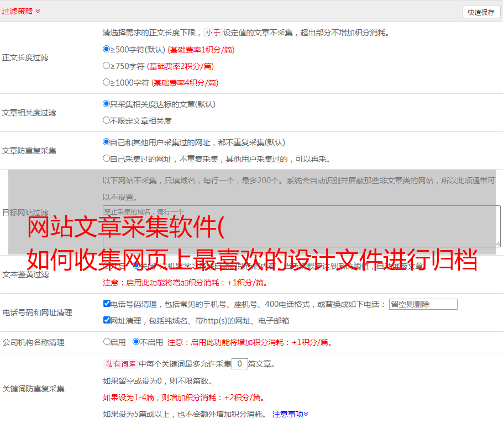Click the keyword article count field
The image size is (504, 424).
pyautogui.click(x=239, y=364)
